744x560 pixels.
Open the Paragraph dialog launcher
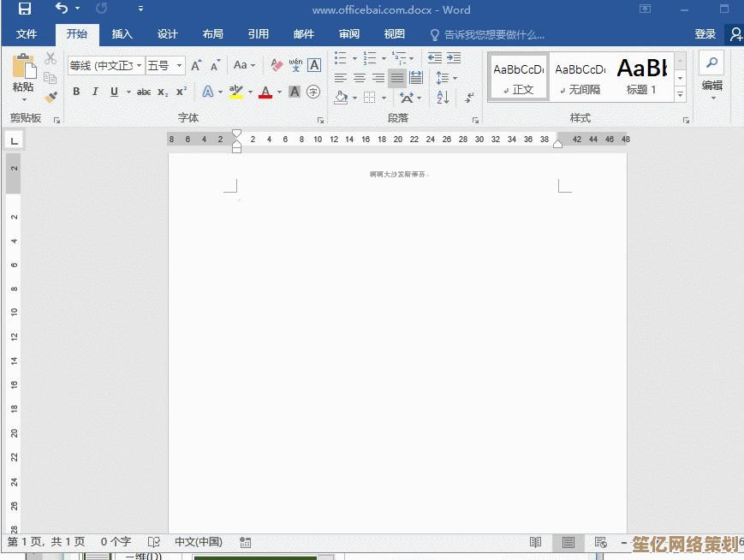(475, 121)
